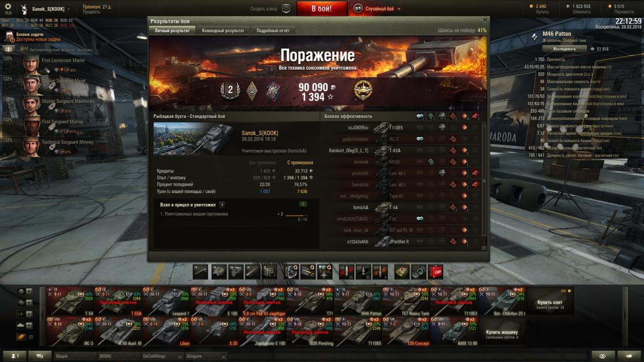This screenshot has width=644, height=362.
Task: Click the Cola consumable slot
Action: pos(435,271)
